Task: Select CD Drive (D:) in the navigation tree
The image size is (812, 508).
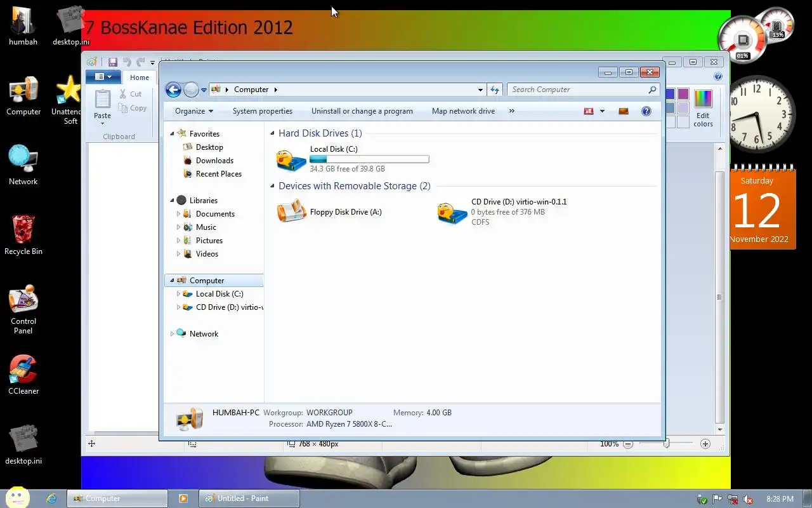Action: (222, 307)
